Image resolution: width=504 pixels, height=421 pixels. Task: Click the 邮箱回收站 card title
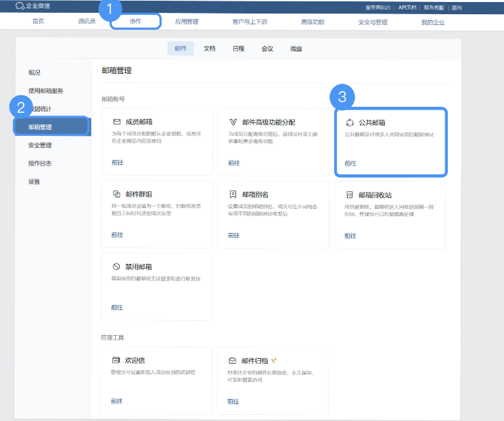[375, 195]
